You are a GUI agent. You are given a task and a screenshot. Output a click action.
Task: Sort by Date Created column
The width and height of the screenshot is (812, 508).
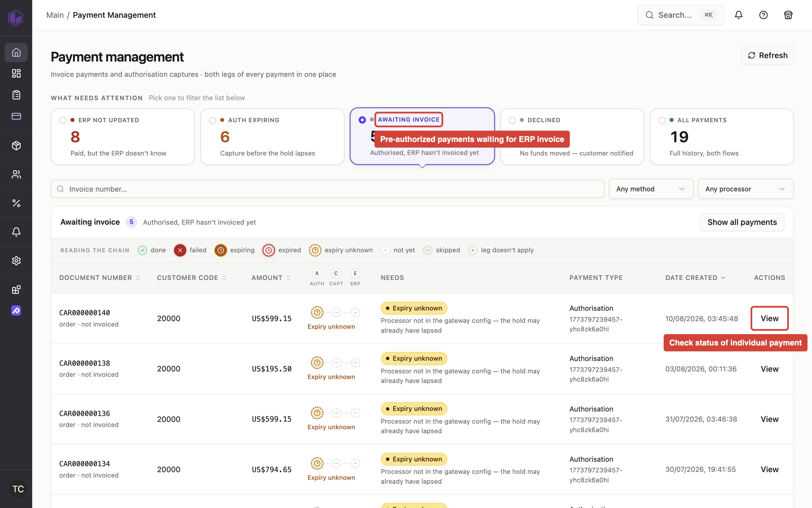(696, 278)
